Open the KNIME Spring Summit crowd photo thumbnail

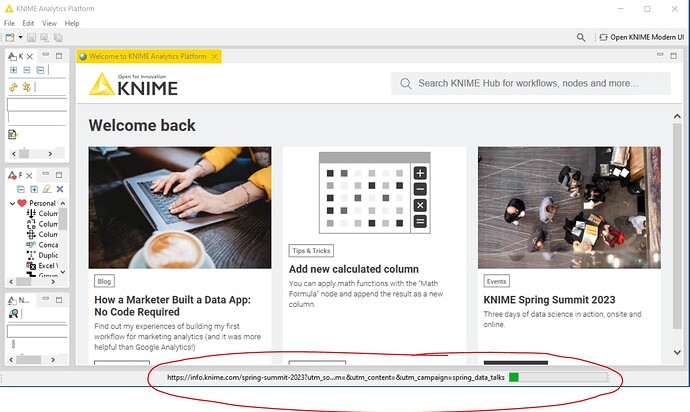pyautogui.click(x=569, y=208)
